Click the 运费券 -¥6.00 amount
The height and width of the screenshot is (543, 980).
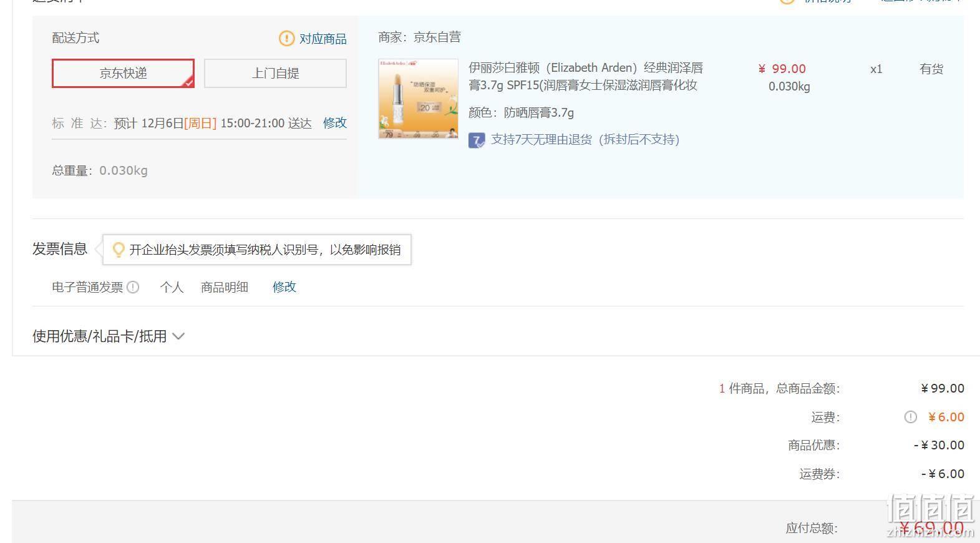click(x=943, y=474)
